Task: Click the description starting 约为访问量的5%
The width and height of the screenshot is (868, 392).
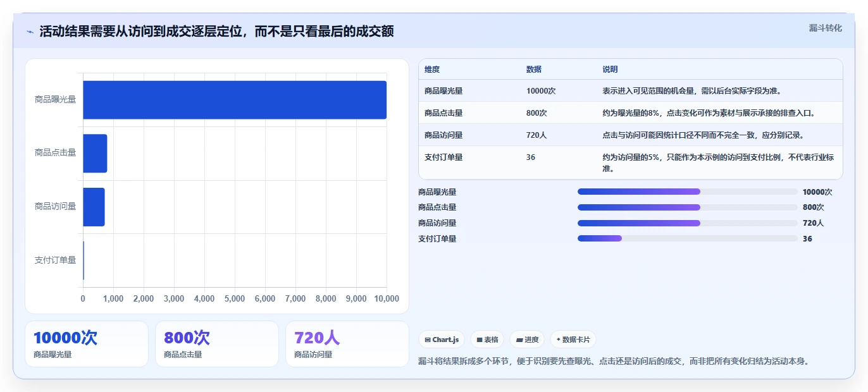Action: 718,163
